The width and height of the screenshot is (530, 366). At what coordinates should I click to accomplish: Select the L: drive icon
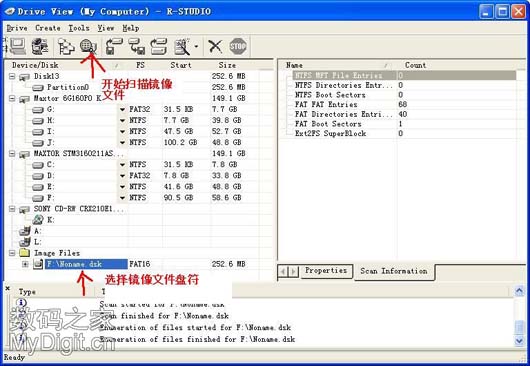[x=25, y=242]
